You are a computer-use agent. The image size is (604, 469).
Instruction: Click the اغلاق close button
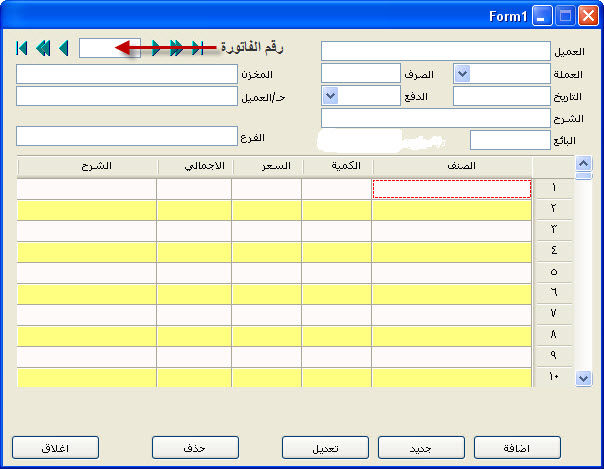pos(55,448)
